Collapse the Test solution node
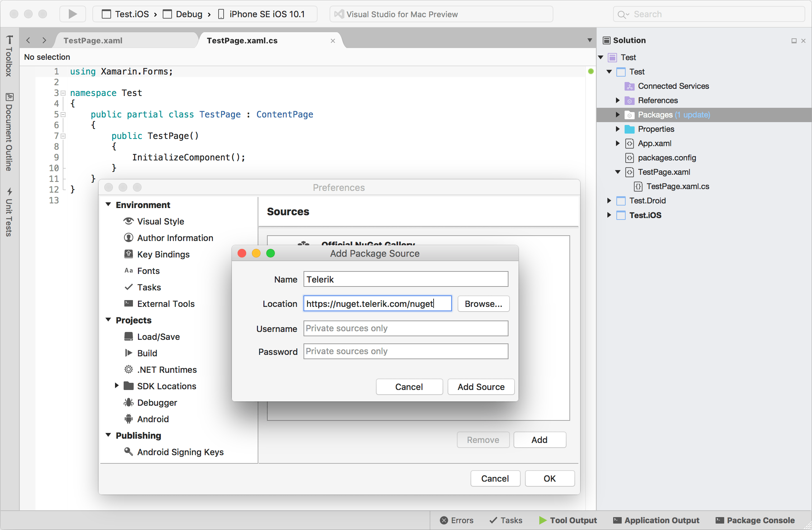The width and height of the screenshot is (812, 530). pyautogui.click(x=601, y=57)
